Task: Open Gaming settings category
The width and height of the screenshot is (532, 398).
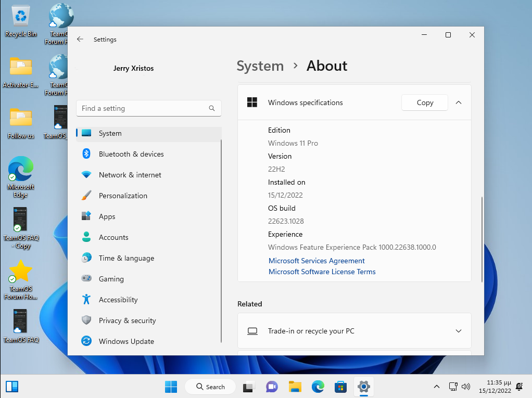Action: coord(111,279)
